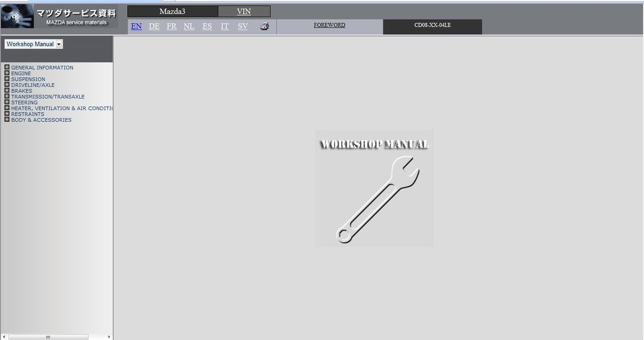Click the CD08-XX-04LE document code

pos(433,25)
